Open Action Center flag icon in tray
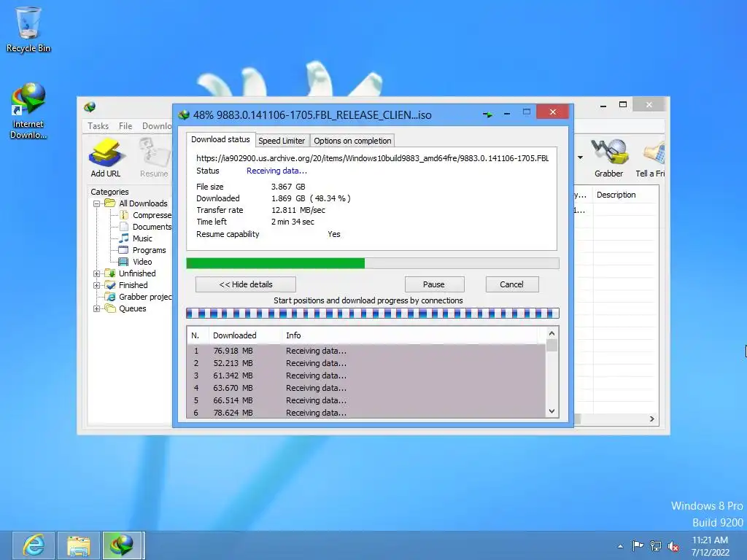Screen dimensions: 747x560 pos(638,545)
